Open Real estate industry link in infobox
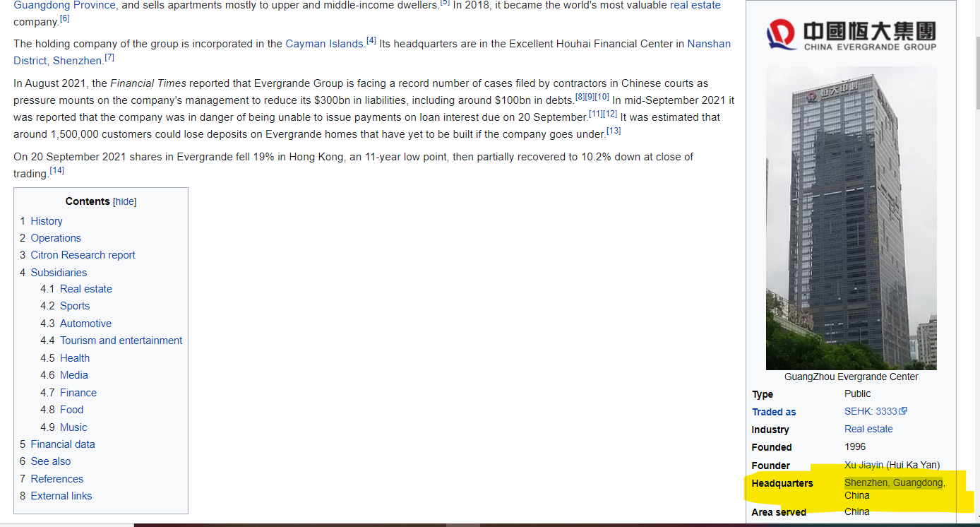The width and height of the screenshot is (980, 527). 868,429
